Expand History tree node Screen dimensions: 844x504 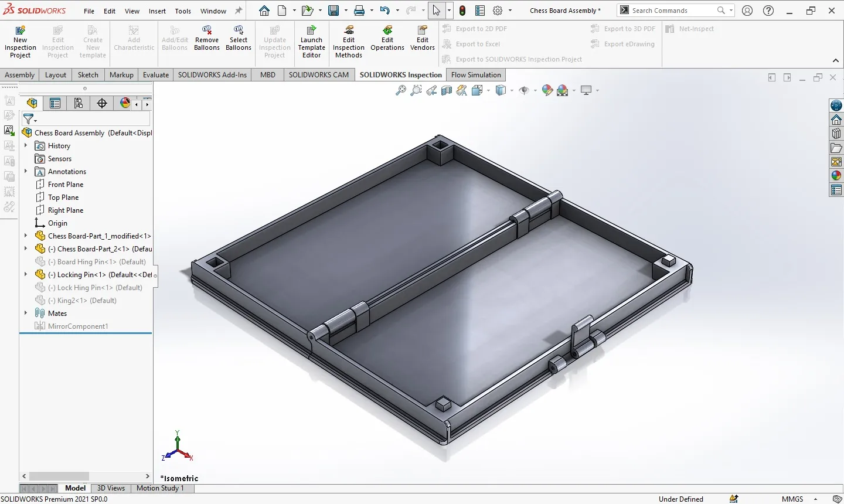pyautogui.click(x=25, y=145)
